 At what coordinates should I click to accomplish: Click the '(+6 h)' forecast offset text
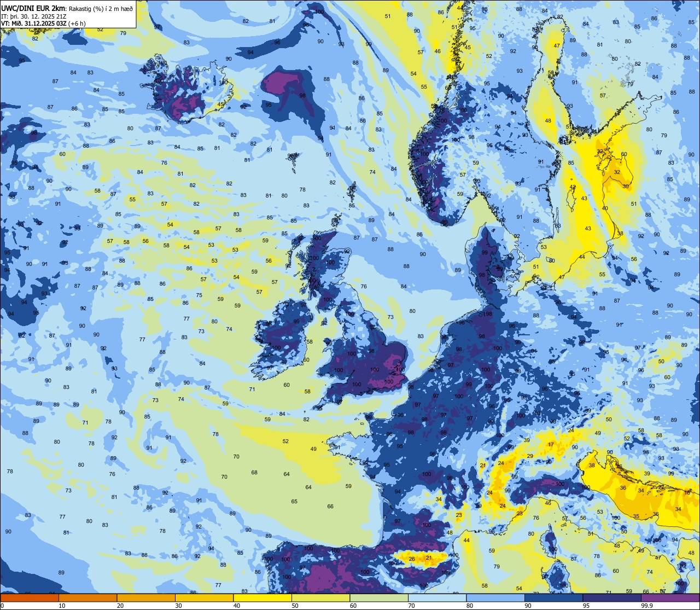(x=77, y=23)
